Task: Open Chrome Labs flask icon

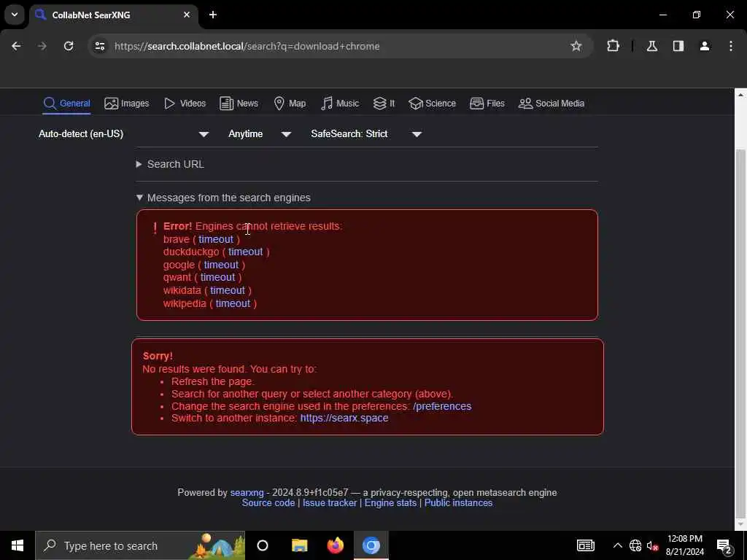Action: (651, 46)
